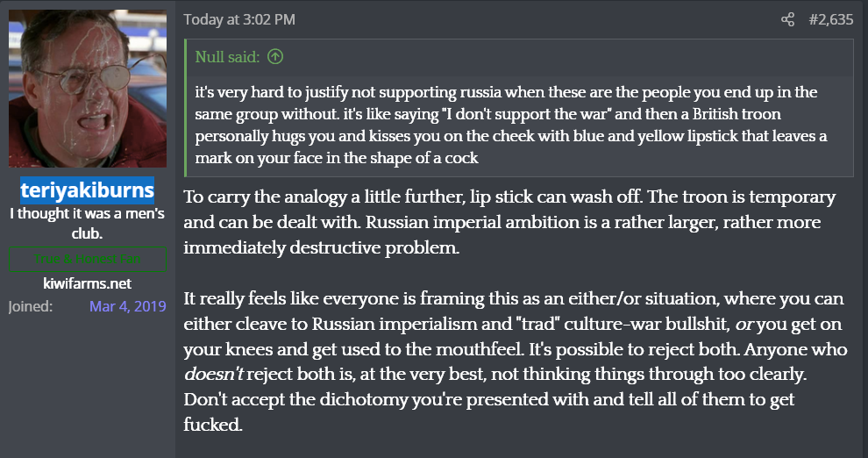Click the italicized word "doesn't" in the post
This screenshot has width=868, height=458.
pos(213,374)
